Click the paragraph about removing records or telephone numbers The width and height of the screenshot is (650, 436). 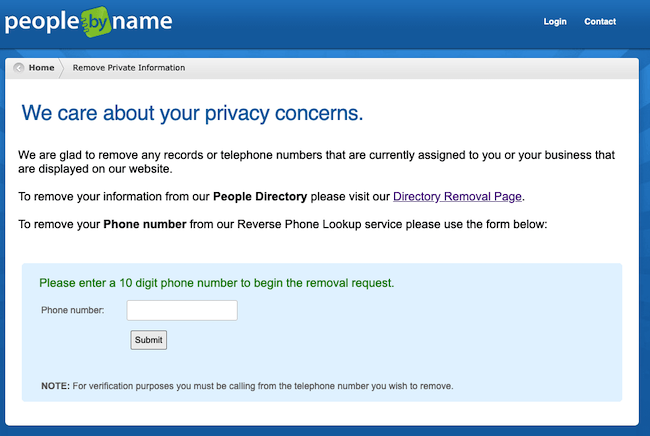pos(316,162)
